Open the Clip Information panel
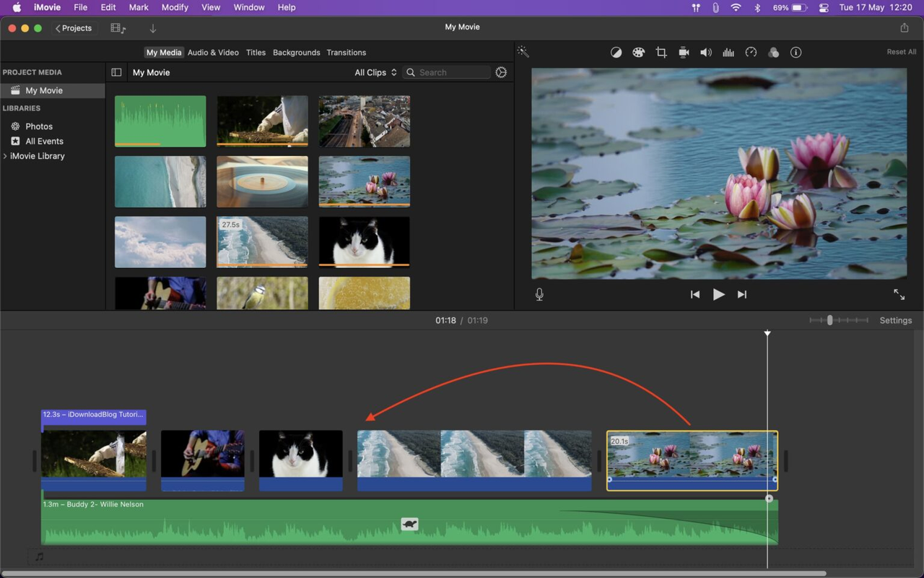The image size is (924, 578). (796, 52)
